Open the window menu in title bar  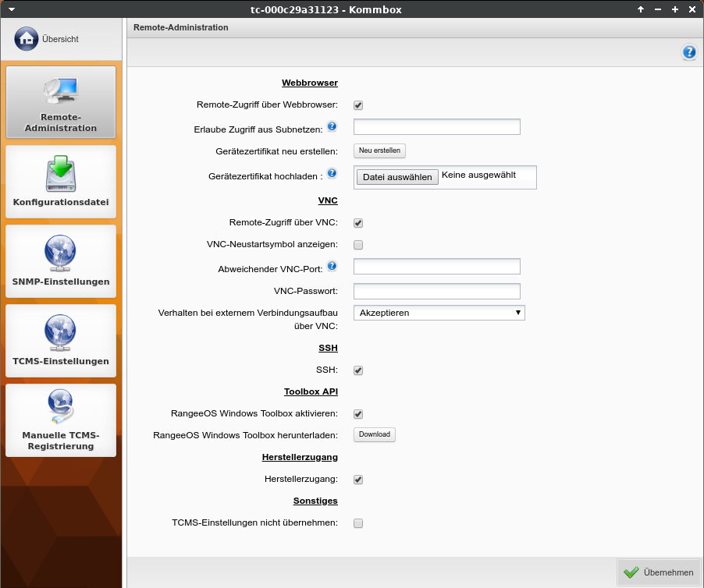point(11,9)
